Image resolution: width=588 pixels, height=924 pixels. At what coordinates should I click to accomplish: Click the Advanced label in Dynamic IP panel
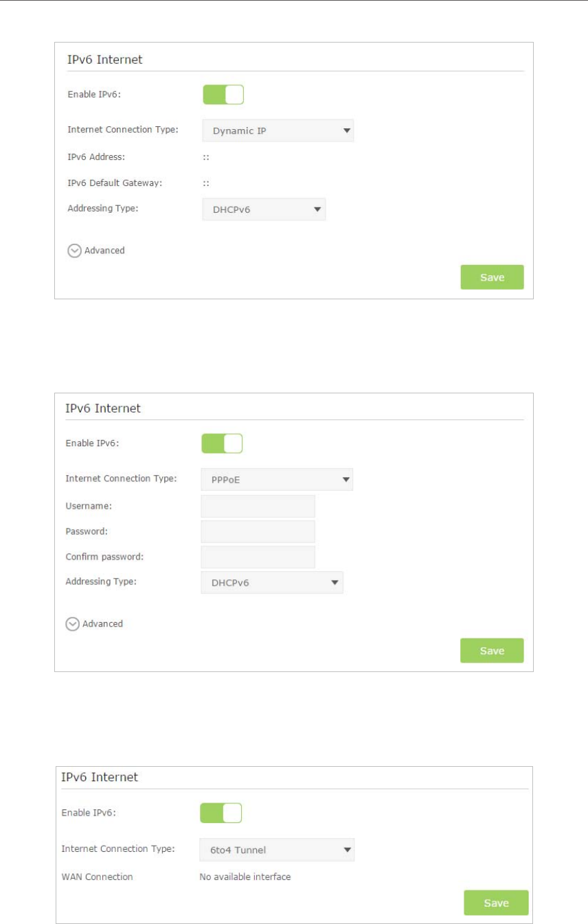104,251
